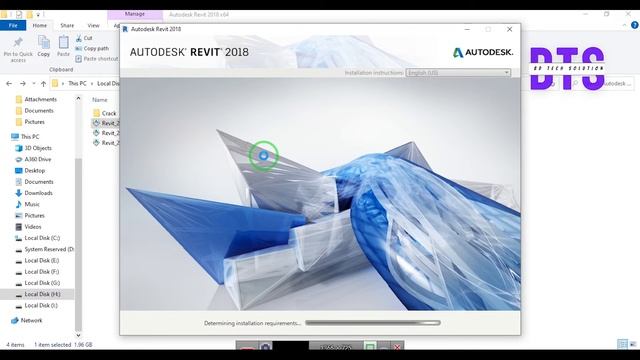Open the Manage contextual tab
This screenshot has width=640, height=360.
(135, 14)
